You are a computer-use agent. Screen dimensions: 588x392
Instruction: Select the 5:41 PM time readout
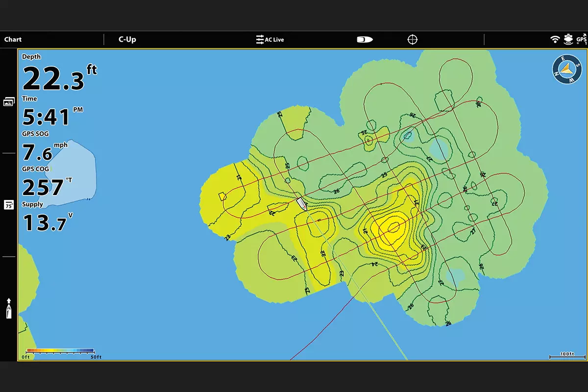pos(52,116)
